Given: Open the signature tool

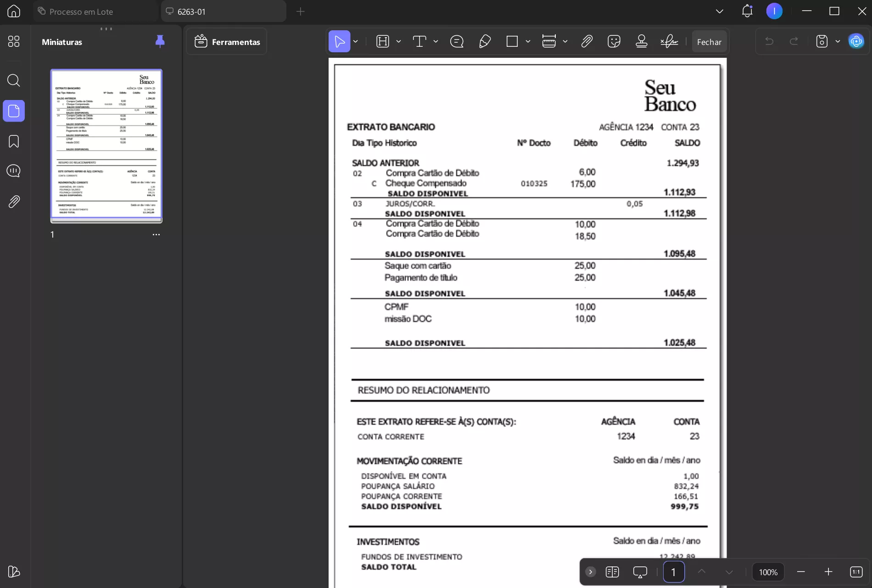Looking at the screenshot, I should (x=668, y=41).
